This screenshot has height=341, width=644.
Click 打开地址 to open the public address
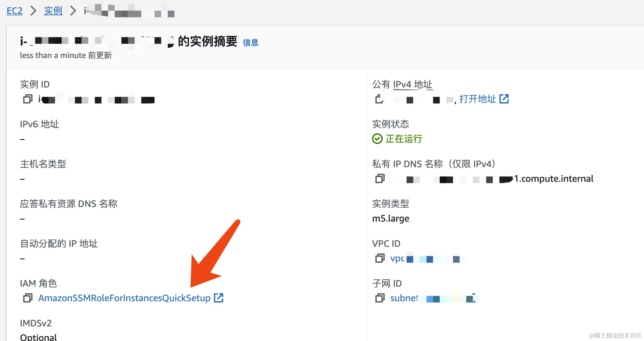(478, 99)
